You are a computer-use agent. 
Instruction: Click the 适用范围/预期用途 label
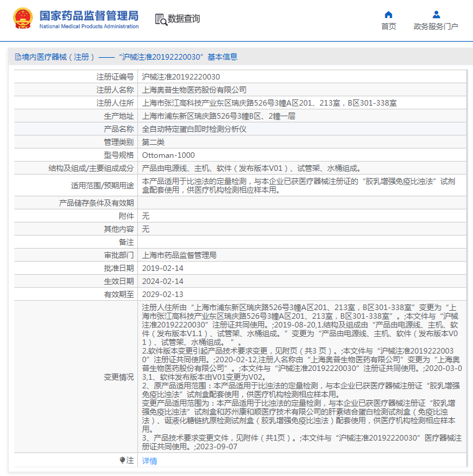coord(103,185)
